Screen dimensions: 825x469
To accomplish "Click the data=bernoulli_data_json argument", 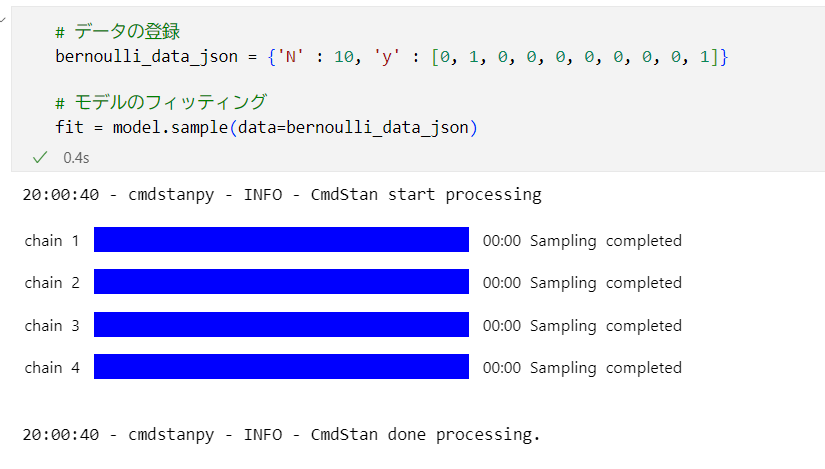I will point(353,127).
